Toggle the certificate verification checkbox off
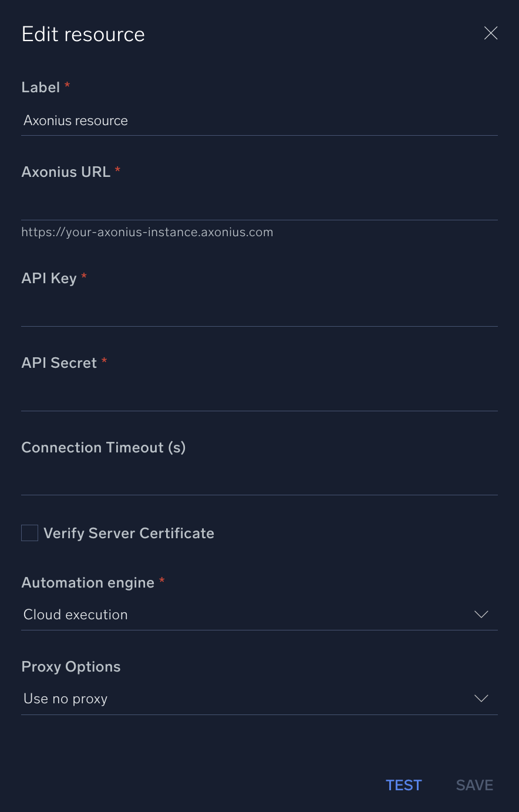Image resolution: width=519 pixels, height=812 pixels. [x=29, y=533]
